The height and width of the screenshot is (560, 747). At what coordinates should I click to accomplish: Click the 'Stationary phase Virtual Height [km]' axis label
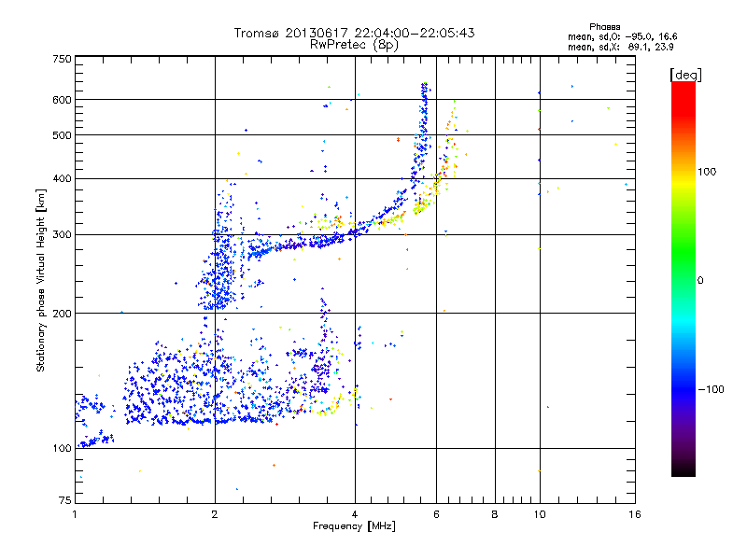[40, 281]
